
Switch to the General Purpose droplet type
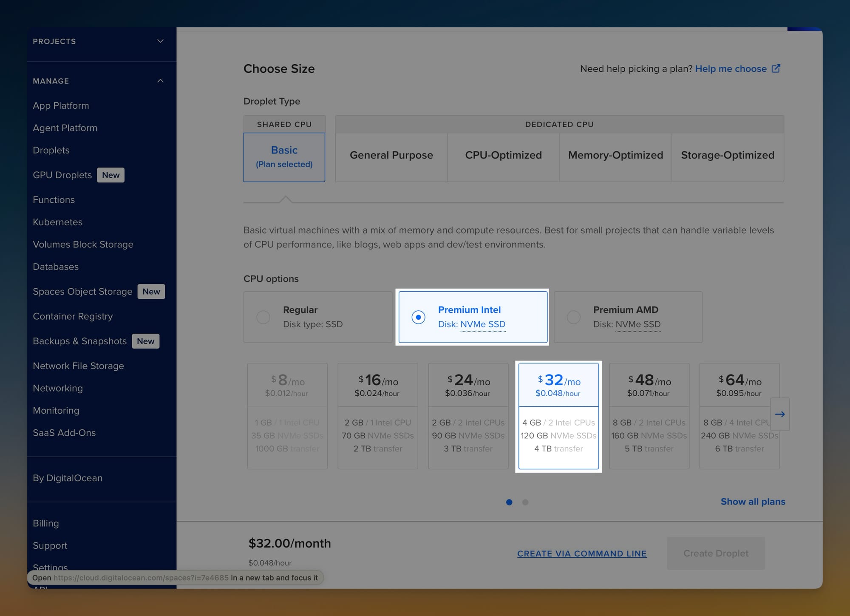click(x=391, y=155)
